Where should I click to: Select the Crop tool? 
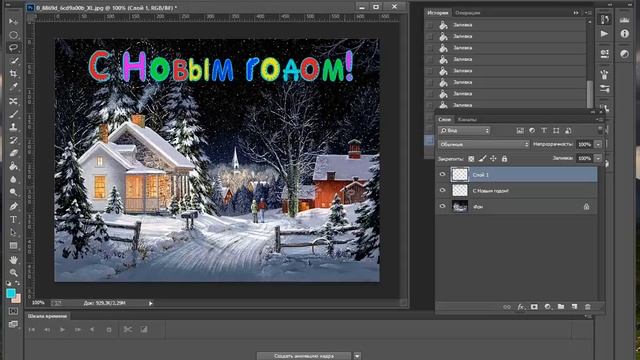coord(13,74)
